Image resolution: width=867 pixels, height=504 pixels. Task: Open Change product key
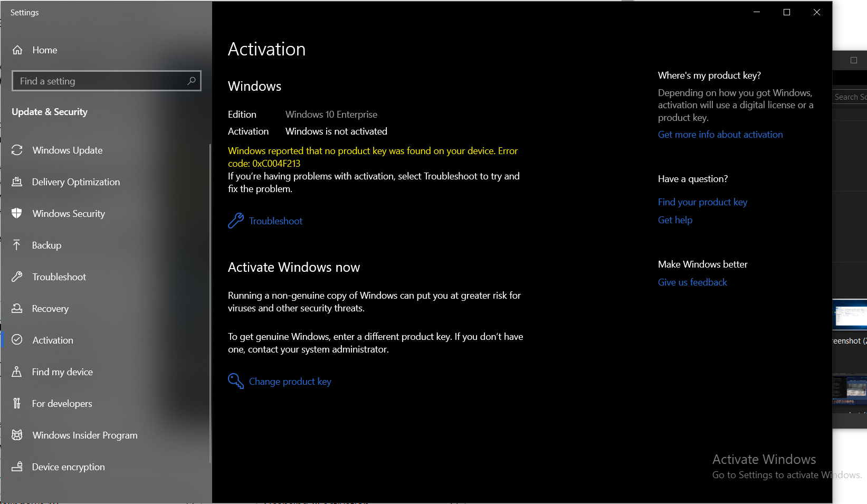[x=290, y=381]
